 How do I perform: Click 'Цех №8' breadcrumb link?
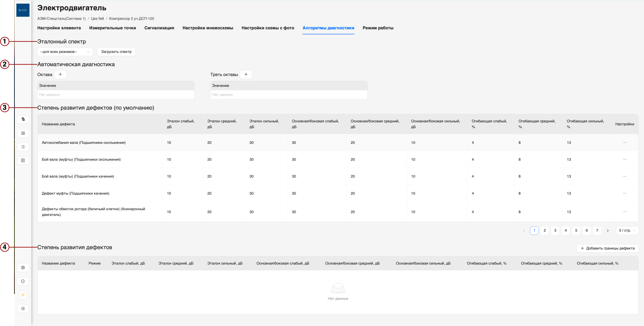point(97,19)
